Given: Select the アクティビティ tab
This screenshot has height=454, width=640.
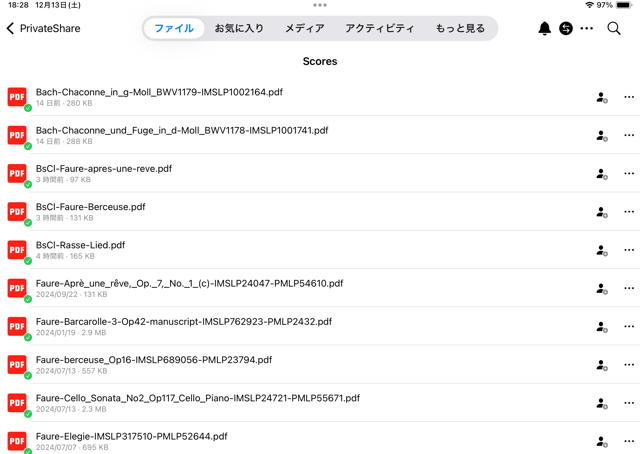Looking at the screenshot, I should tap(379, 29).
